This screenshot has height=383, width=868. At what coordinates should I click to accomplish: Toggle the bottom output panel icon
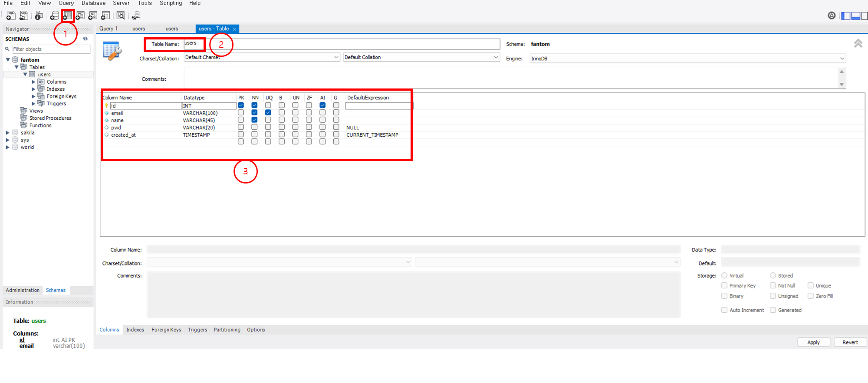855,16
